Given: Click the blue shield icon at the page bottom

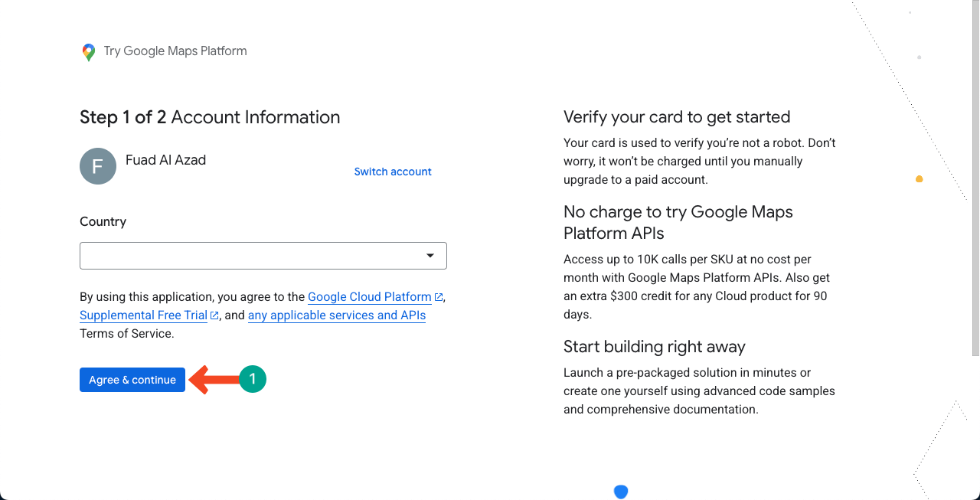Looking at the screenshot, I should [x=621, y=492].
